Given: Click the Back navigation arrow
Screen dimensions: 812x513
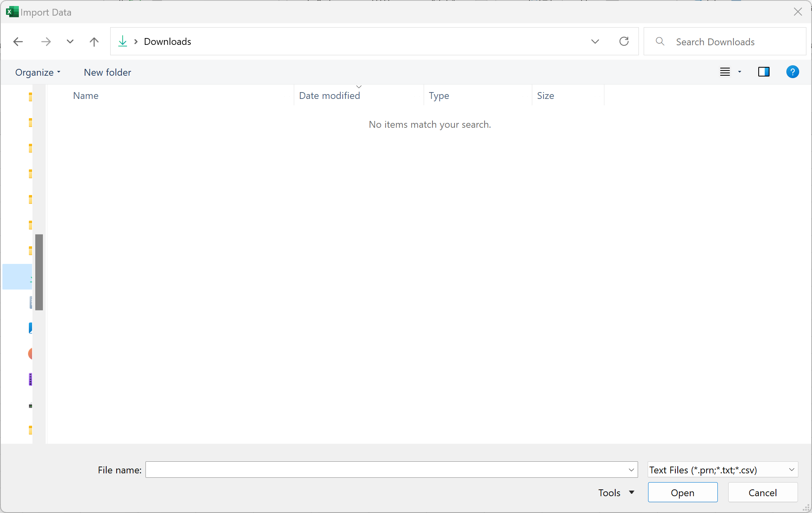Looking at the screenshot, I should point(18,42).
